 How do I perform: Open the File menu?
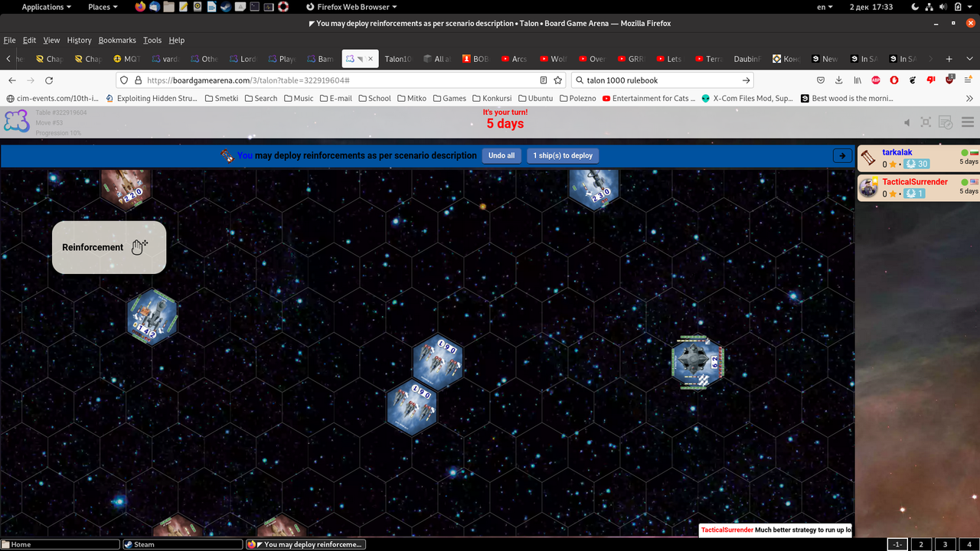9,40
